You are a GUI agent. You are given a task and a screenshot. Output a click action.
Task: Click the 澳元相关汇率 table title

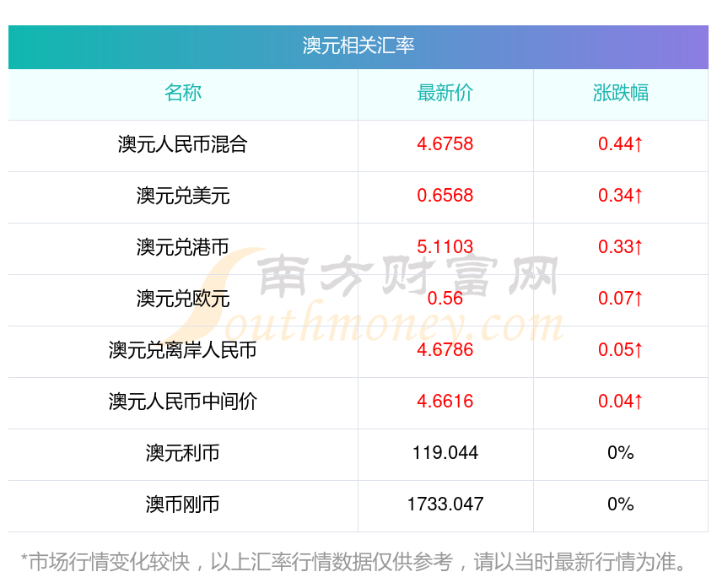pos(358,46)
